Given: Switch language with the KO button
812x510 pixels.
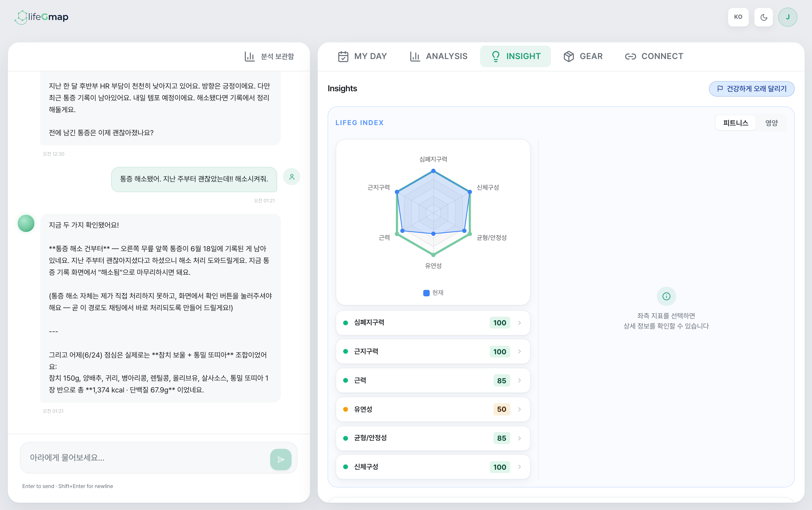Looking at the screenshot, I should click(x=738, y=17).
